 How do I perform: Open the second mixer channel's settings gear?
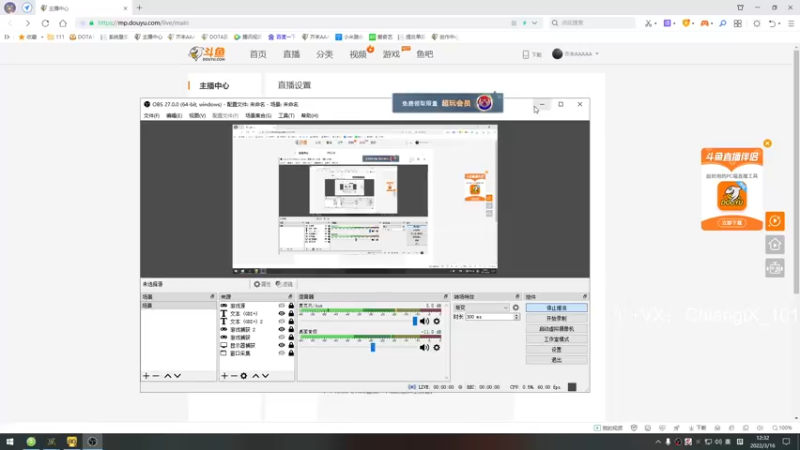(437, 347)
